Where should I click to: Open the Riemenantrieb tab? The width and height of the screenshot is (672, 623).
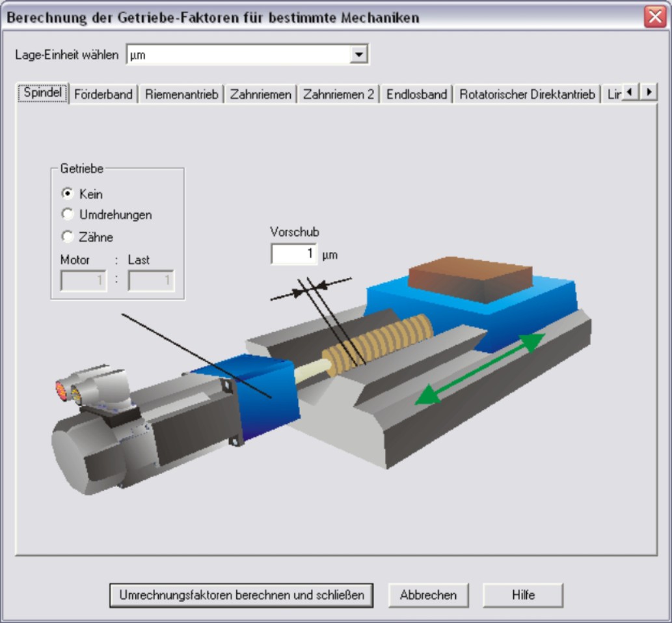pyautogui.click(x=181, y=94)
